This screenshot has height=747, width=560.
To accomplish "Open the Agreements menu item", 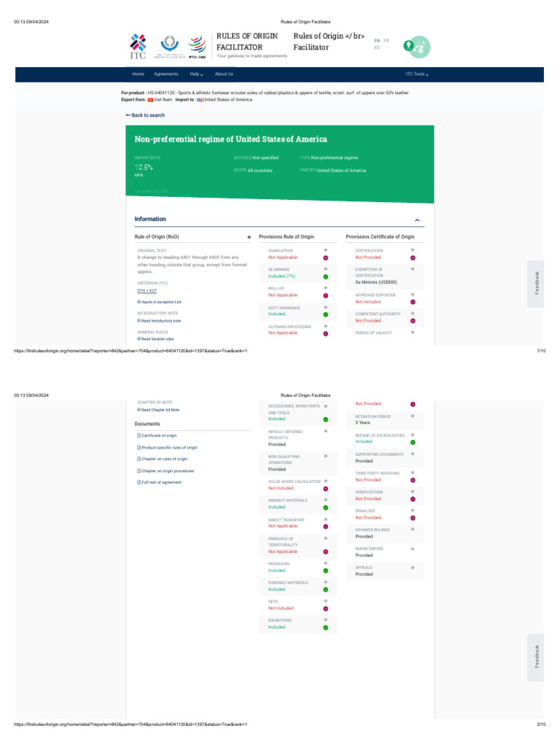I will (166, 74).
